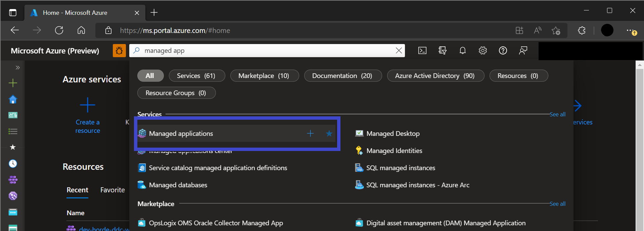
Task: Open the portal Settings gear
Action: tap(483, 50)
